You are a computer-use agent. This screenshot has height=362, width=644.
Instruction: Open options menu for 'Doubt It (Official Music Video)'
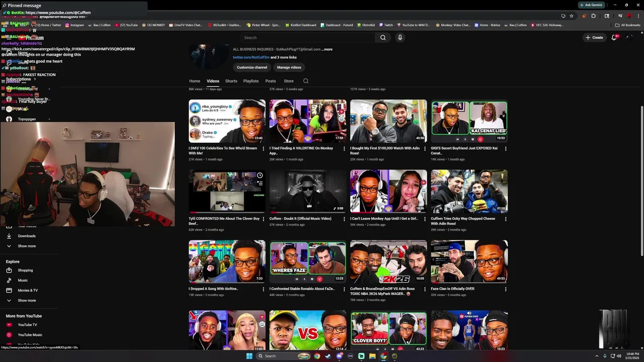[x=344, y=219]
